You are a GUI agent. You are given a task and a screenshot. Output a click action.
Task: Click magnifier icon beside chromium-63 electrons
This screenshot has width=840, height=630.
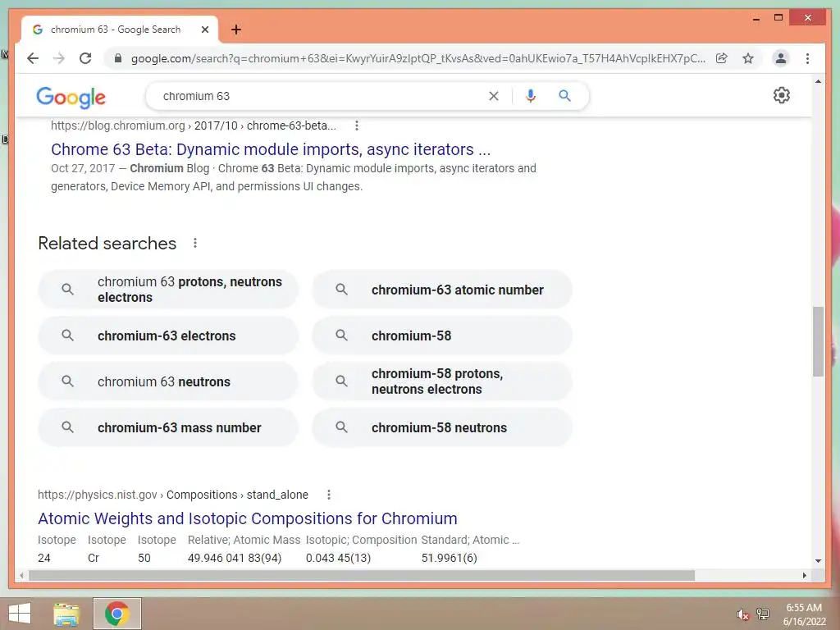(x=67, y=336)
